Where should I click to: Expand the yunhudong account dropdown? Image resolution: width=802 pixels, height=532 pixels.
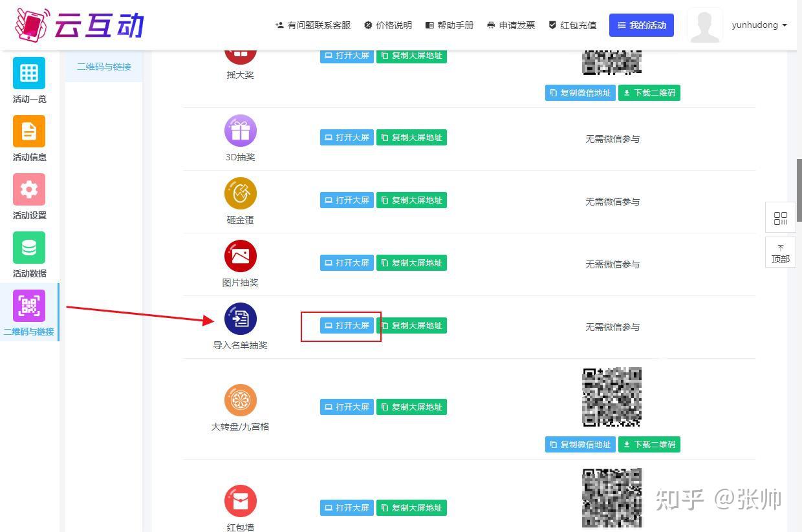click(x=758, y=25)
